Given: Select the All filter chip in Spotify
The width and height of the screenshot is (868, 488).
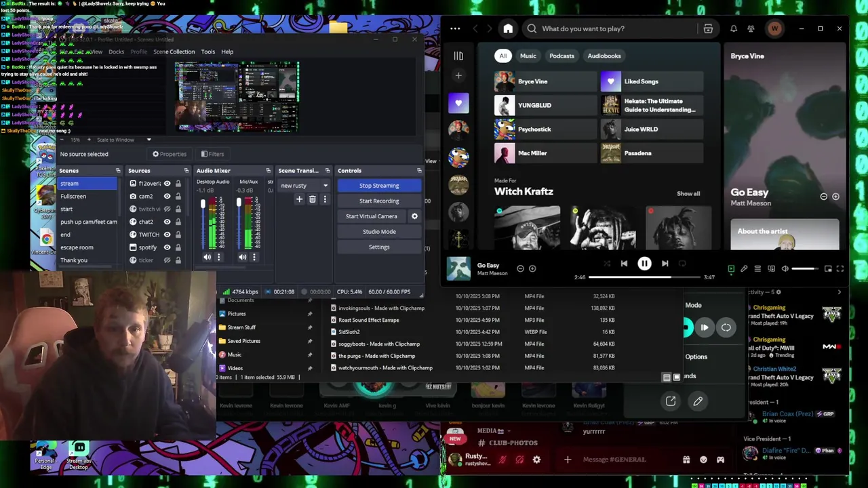Looking at the screenshot, I should [x=502, y=56].
